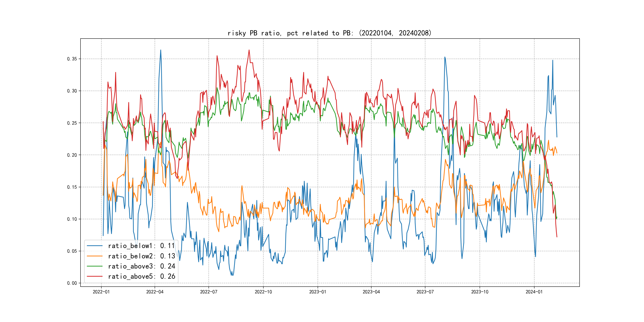Click the 2022-01 x-axis tick label

tap(101, 292)
